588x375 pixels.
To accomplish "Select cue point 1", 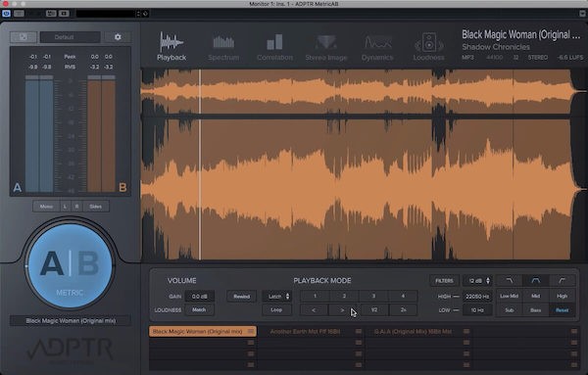I will pos(315,296).
